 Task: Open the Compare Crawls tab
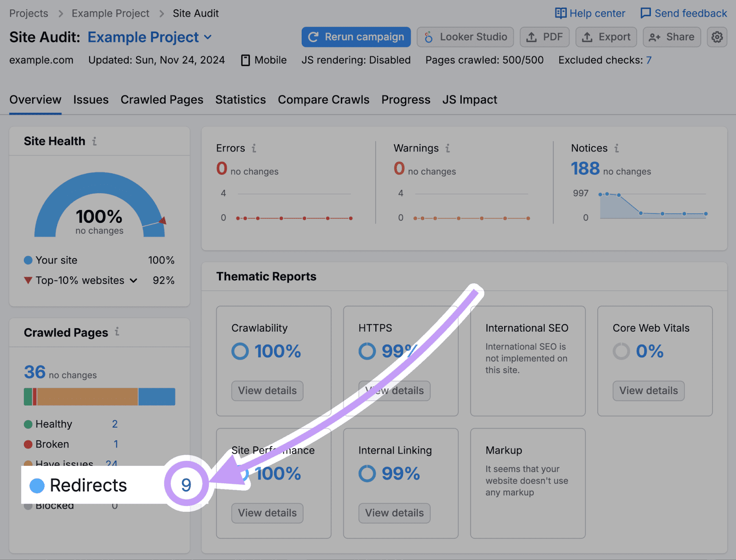(323, 100)
